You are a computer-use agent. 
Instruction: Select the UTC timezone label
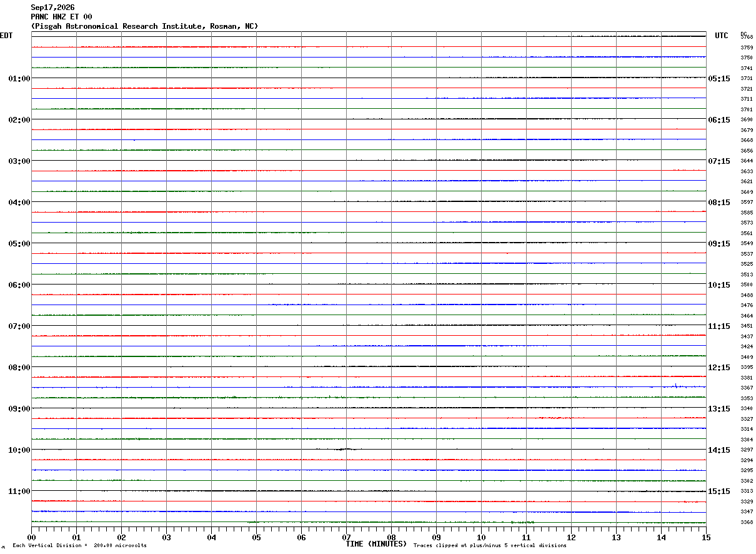point(722,36)
